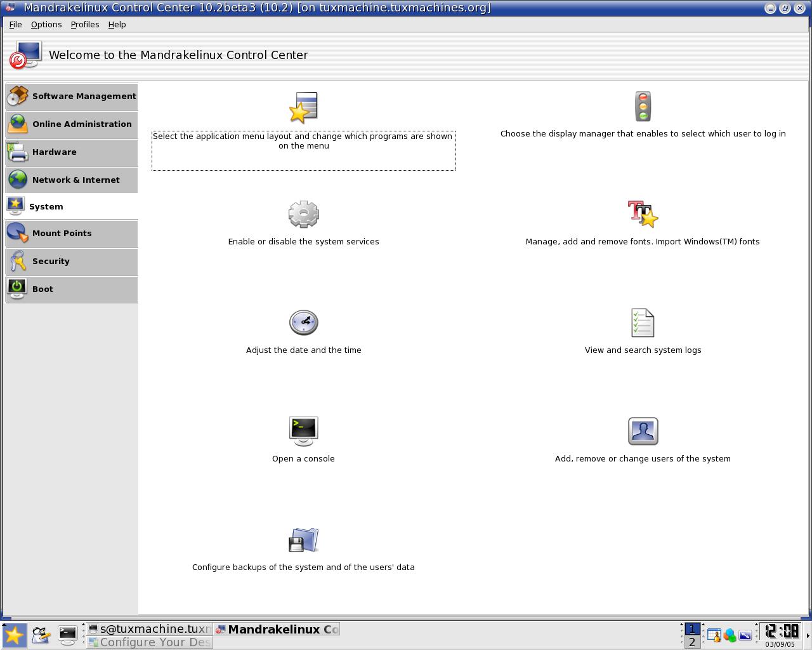Screen dimensions: 812x650
Task: Click 'Open a console' label
Action: pyautogui.click(x=303, y=459)
